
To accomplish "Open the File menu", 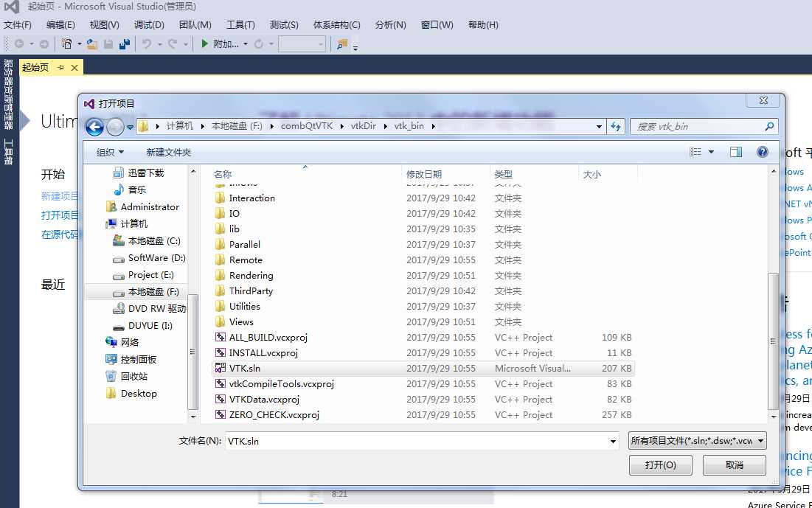I will pyautogui.click(x=17, y=25).
